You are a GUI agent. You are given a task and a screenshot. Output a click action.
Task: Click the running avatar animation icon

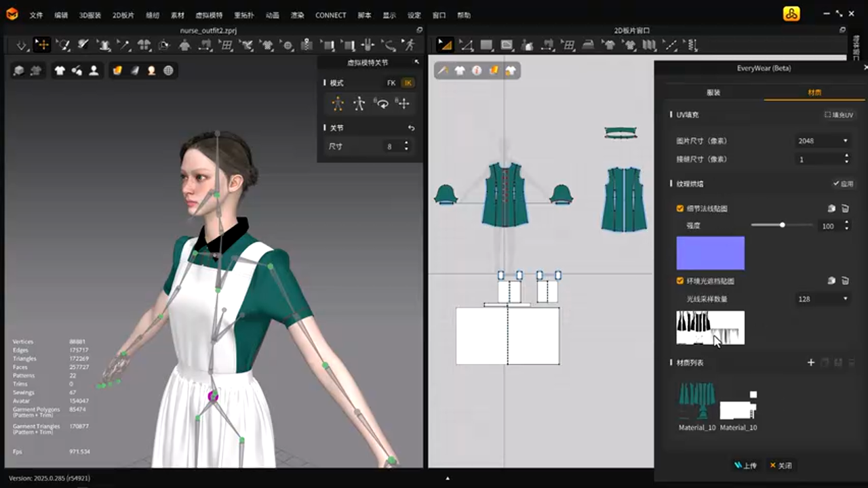(409, 45)
